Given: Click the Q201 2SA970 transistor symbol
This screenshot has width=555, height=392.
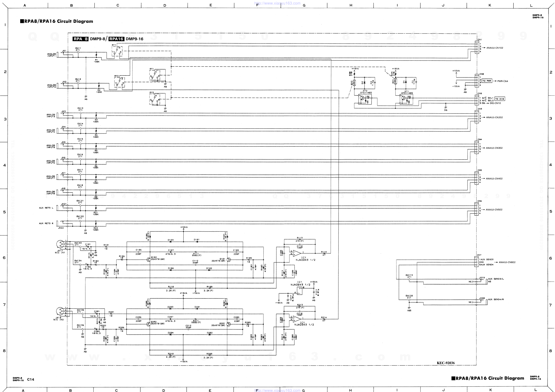Looking at the screenshot, I should tap(228, 324).
